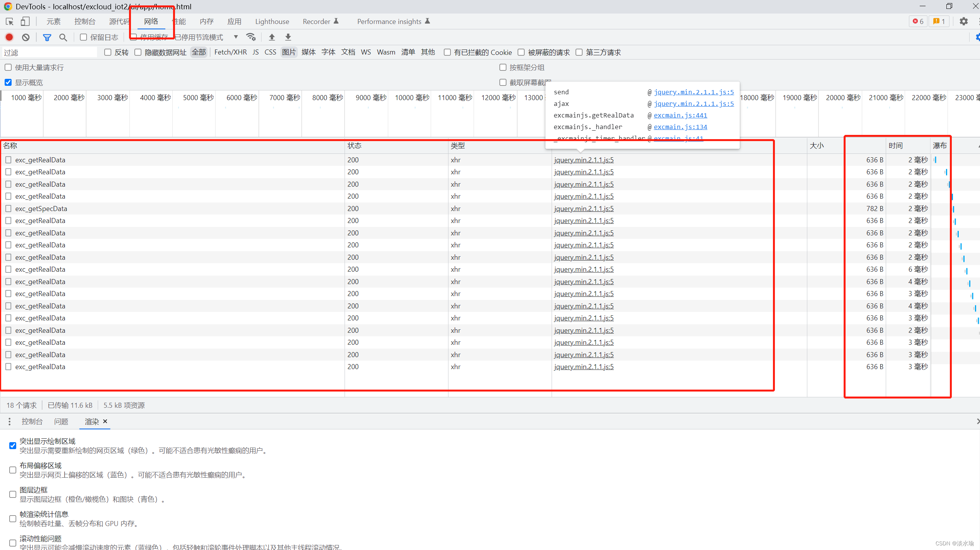Enable the 保留日志 checkbox

click(83, 37)
